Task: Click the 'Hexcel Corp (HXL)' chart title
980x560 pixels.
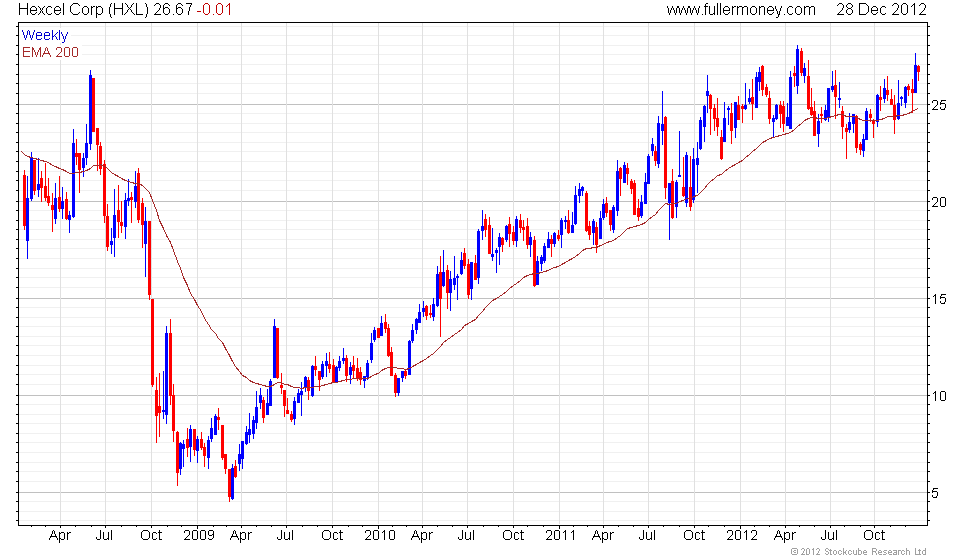Action: click(x=83, y=10)
